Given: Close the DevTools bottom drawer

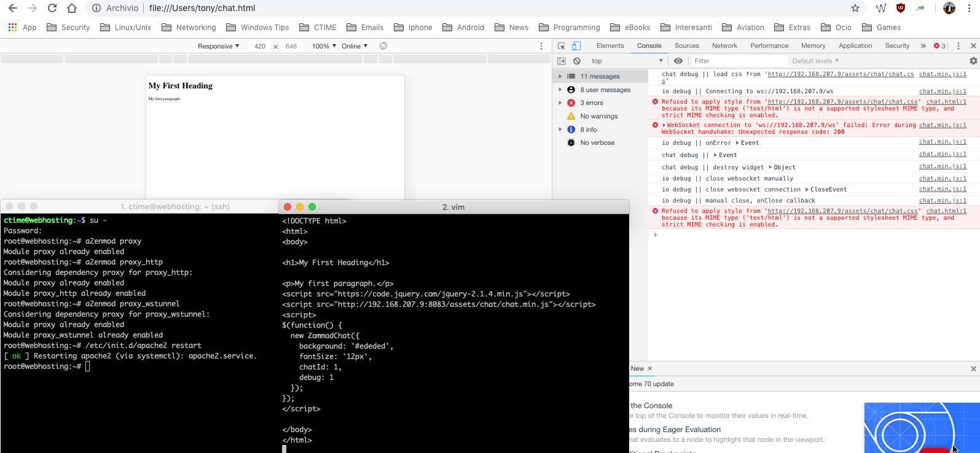Looking at the screenshot, I should coord(973,369).
